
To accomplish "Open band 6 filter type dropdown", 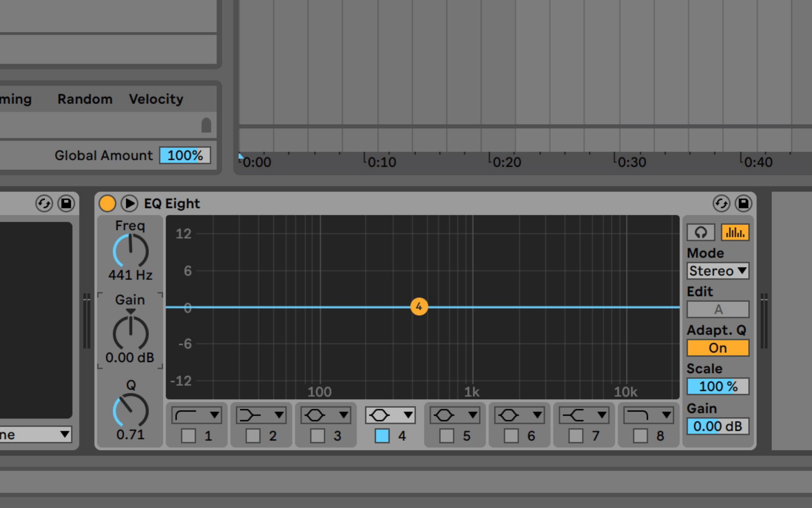I will click(519, 415).
